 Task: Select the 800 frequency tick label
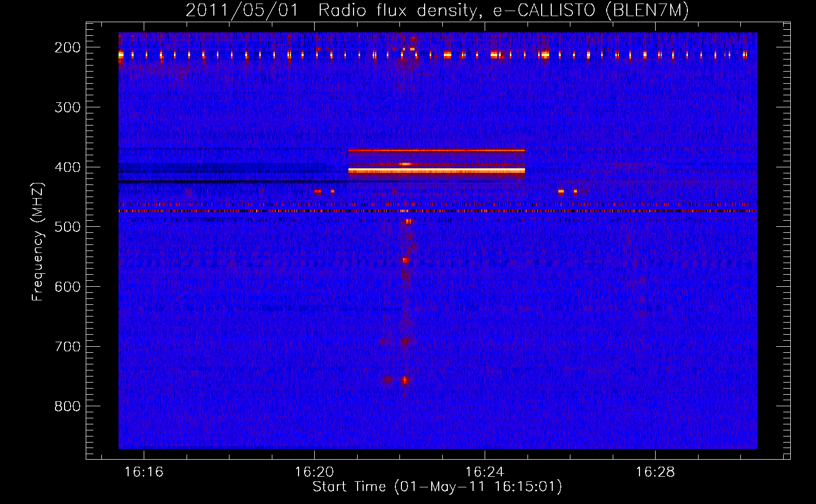coord(68,406)
